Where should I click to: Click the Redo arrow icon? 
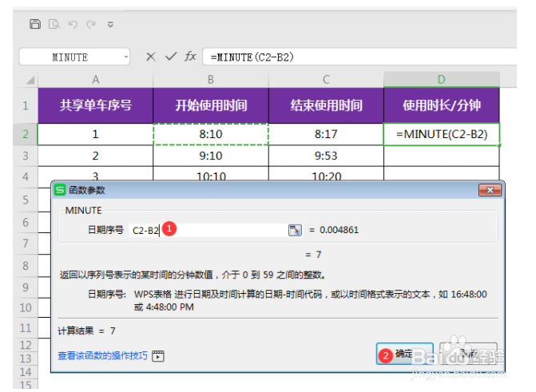(91, 24)
